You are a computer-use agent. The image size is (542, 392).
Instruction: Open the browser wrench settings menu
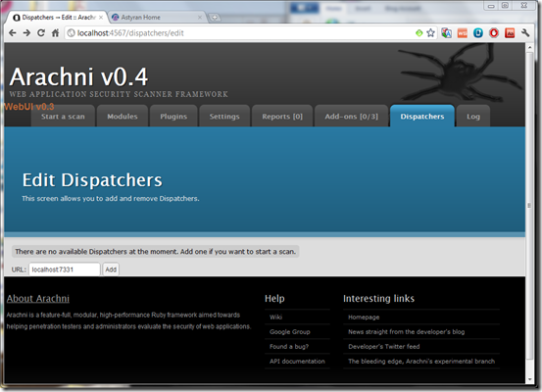tap(525, 33)
